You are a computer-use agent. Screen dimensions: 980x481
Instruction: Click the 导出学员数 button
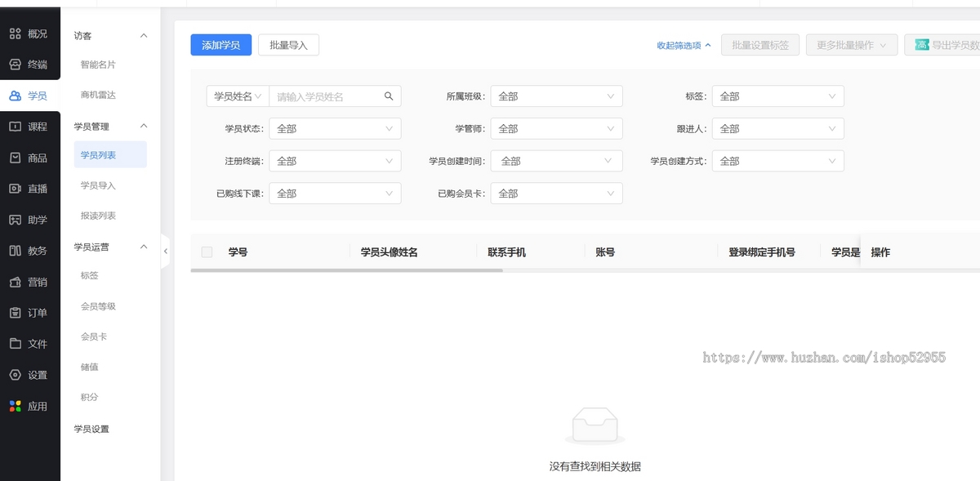click(942, 45)
